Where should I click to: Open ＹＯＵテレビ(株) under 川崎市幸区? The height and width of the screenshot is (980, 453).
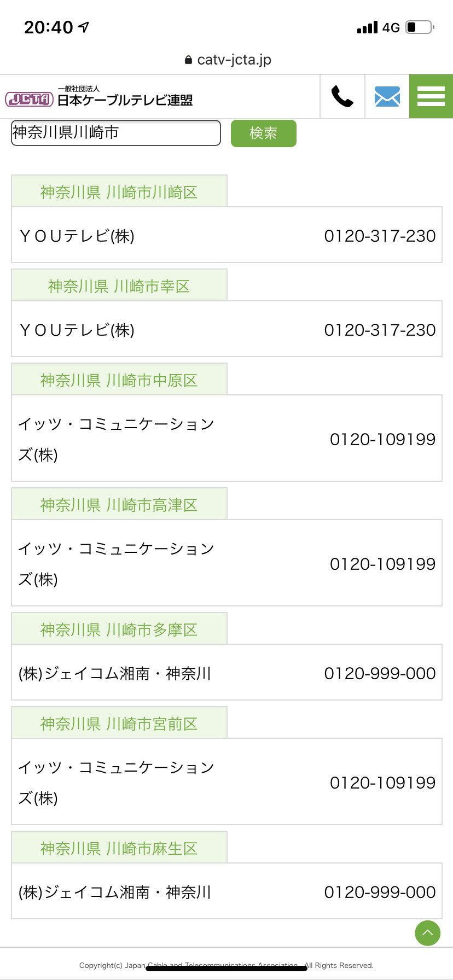click(x=77, y=330)
